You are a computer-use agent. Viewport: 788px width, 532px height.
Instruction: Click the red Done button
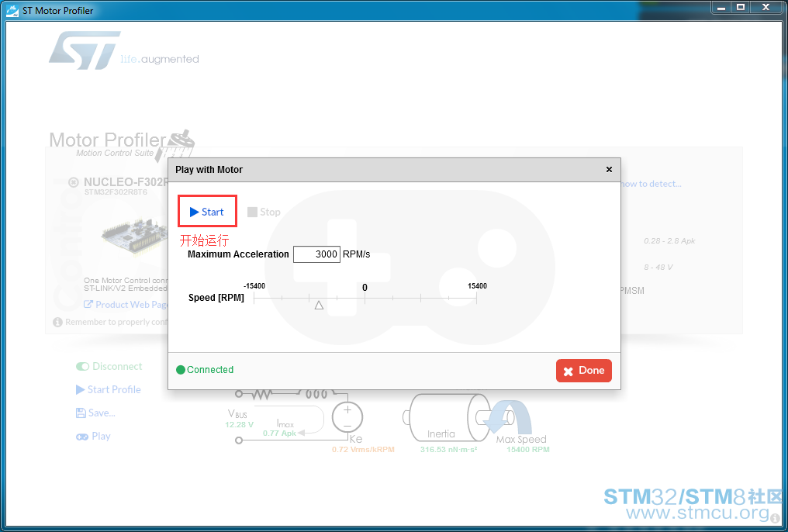point(583,371)
